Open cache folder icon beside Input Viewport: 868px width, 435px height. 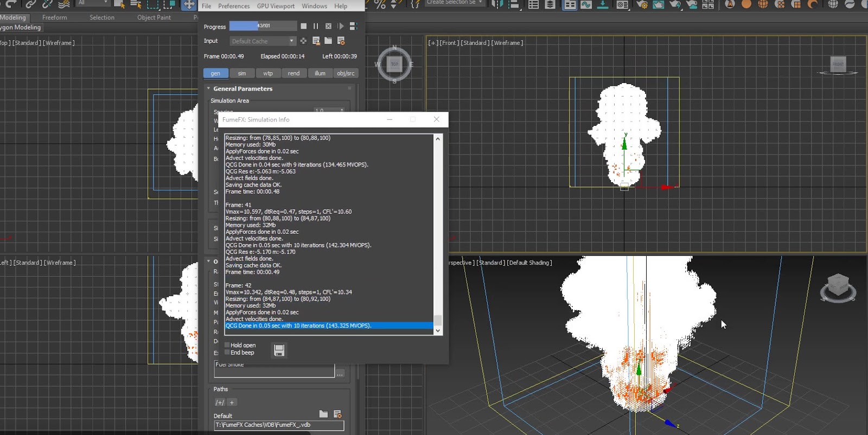coord(328,41)
